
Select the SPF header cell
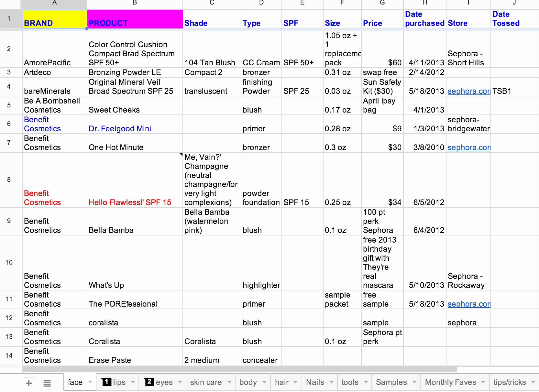click(302, 19)
